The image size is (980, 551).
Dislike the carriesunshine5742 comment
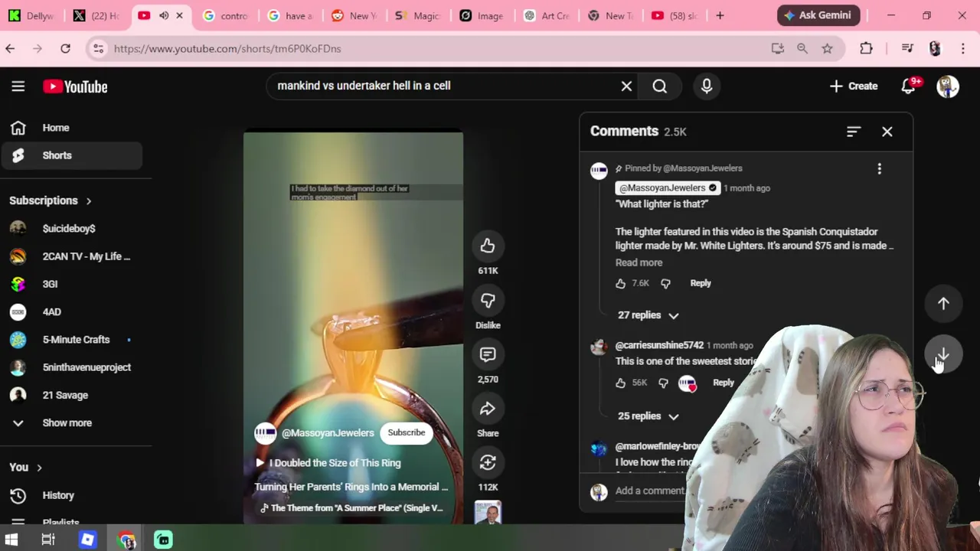663,383
